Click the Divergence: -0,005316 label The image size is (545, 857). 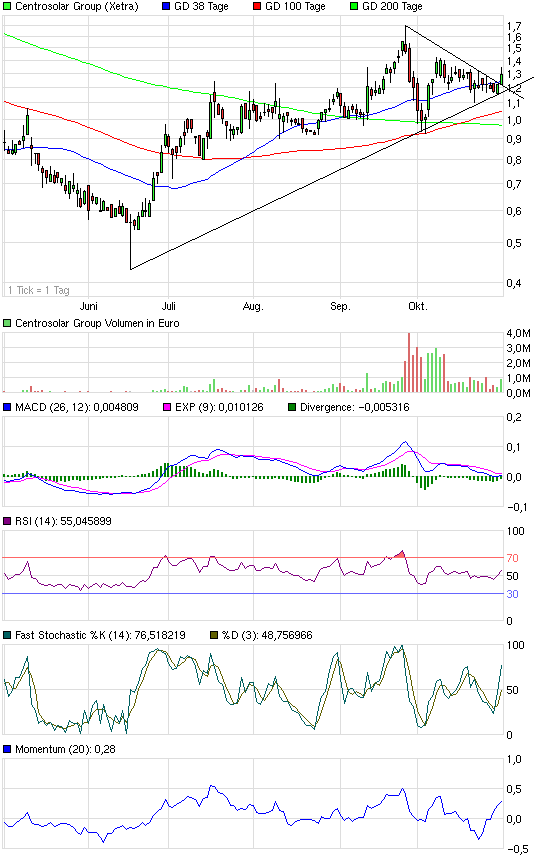pyautogui.click(x=355, y=407)
